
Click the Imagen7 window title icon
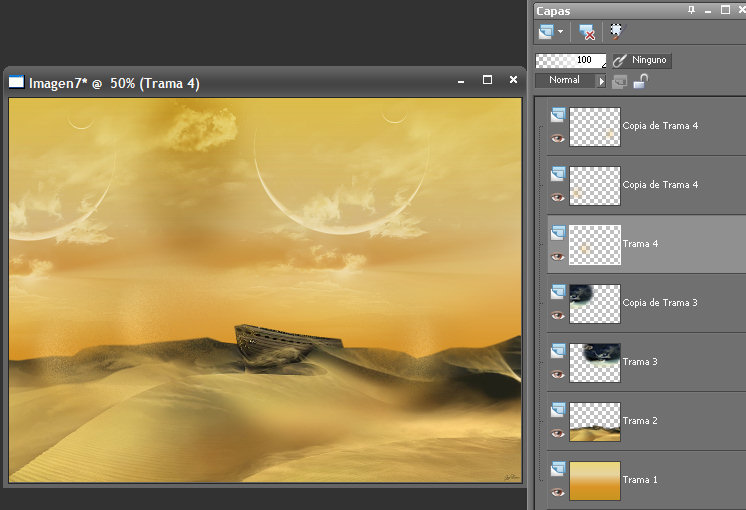(17, 83)
